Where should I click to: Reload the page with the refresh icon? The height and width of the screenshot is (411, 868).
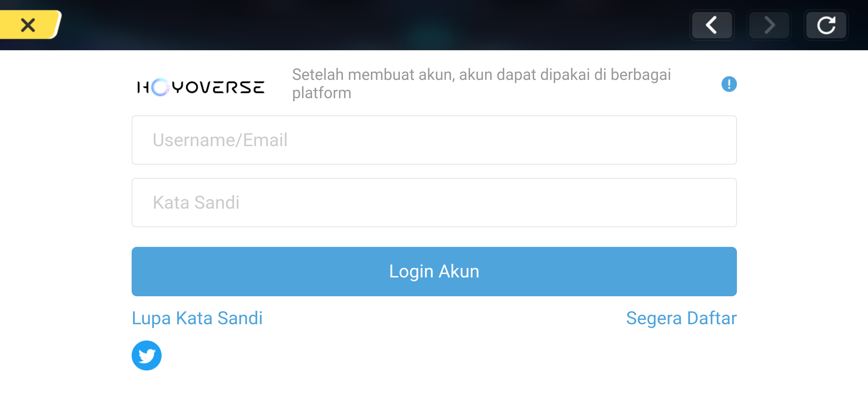point(826,25)
